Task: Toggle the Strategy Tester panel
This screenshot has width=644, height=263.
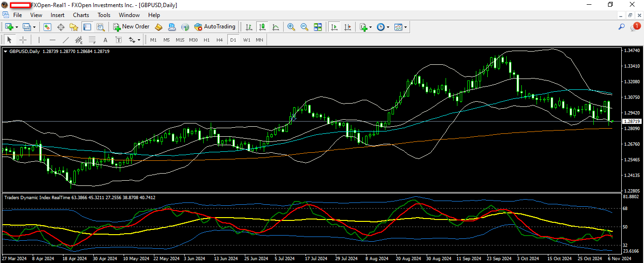Action: click(x=100, y=27)
